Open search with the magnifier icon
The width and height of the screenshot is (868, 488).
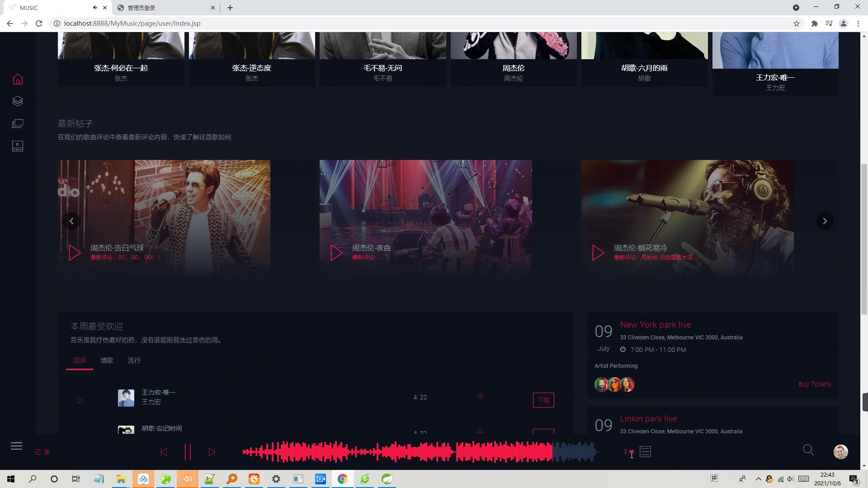coord(808,450)
